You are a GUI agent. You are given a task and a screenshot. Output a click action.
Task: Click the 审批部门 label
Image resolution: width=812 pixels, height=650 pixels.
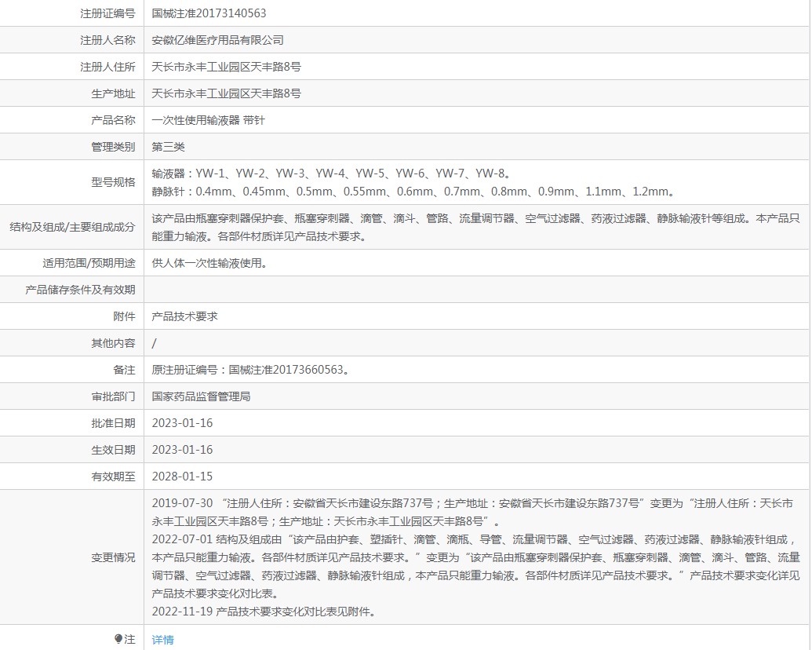point(114,396)
